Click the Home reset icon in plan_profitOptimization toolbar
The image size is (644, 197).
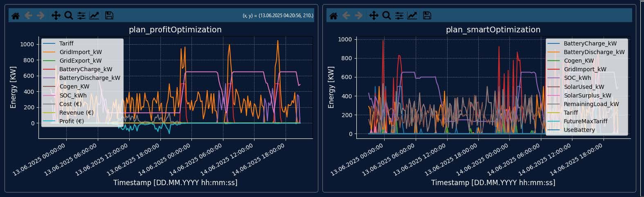[16, 16]
